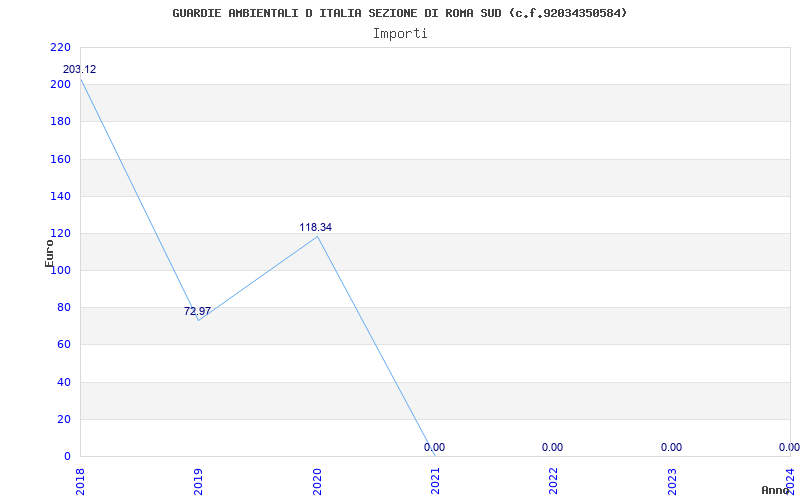800x500 pixels.
Task: Click the 40 y-axis tick label
Action: tap(63, 382)
